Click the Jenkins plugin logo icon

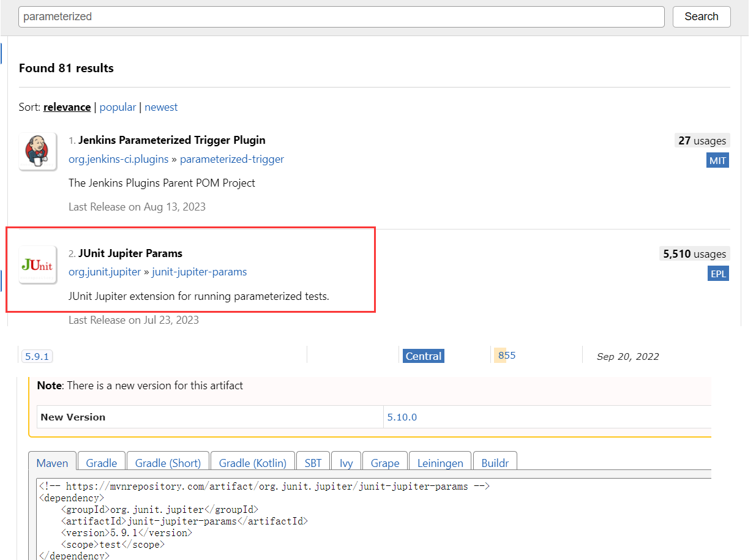tap(37, 151)
